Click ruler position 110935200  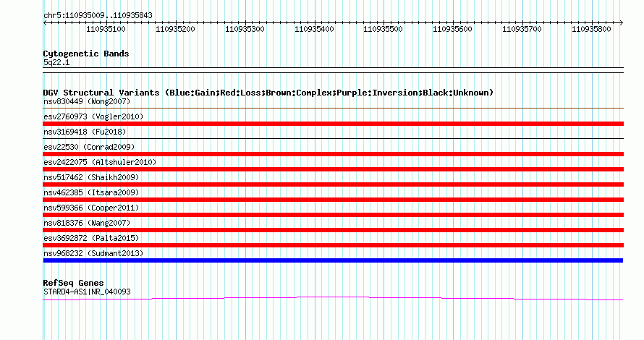[175, 29]
